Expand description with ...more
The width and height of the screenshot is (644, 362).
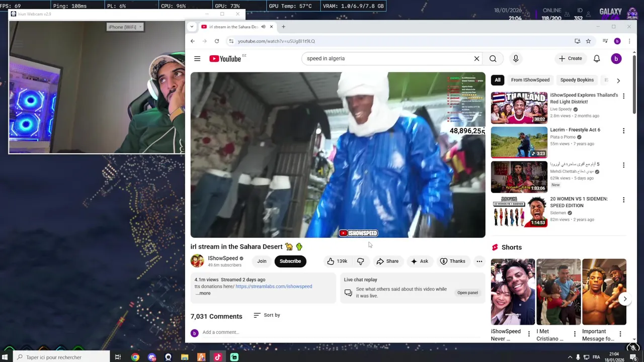[203, 293]
